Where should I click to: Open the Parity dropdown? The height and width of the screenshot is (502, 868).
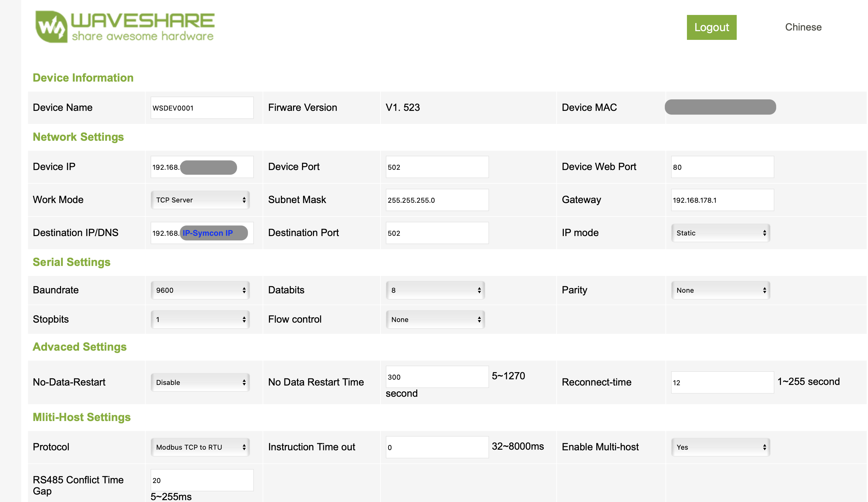pos(720,290)
